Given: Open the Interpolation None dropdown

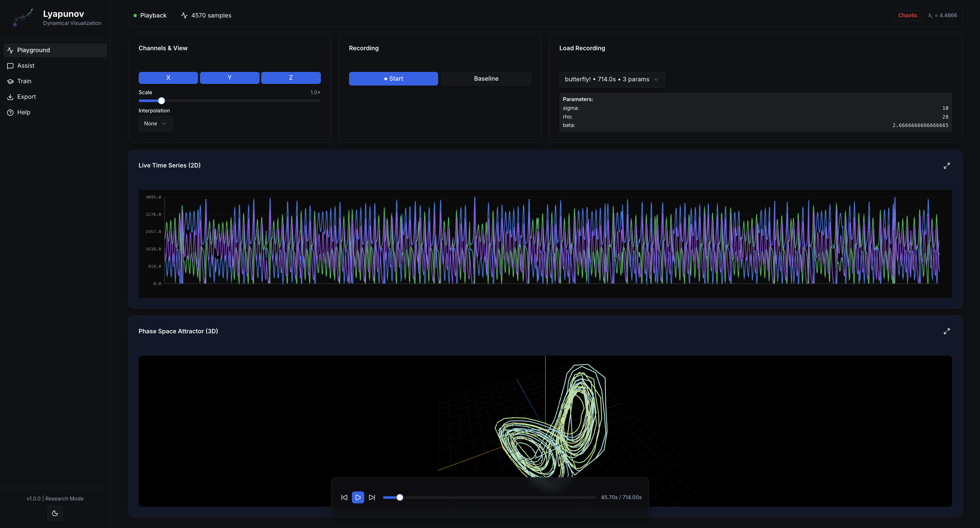Looking at the screenshot, I should click(x=155, y=123).
